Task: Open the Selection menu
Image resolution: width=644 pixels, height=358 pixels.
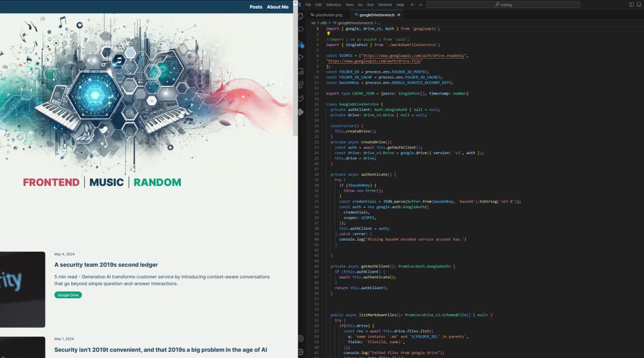Action: pyautogui.click(x=333, y=5)
